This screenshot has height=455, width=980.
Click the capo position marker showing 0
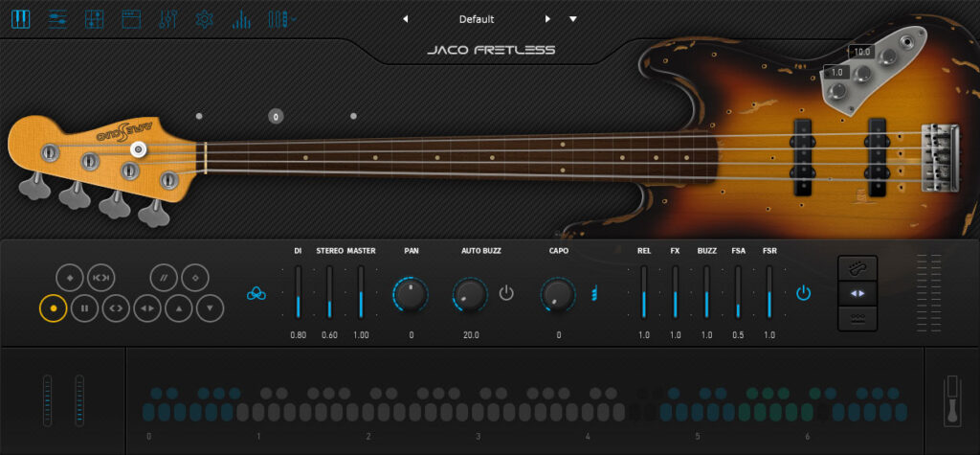[276, 116]
